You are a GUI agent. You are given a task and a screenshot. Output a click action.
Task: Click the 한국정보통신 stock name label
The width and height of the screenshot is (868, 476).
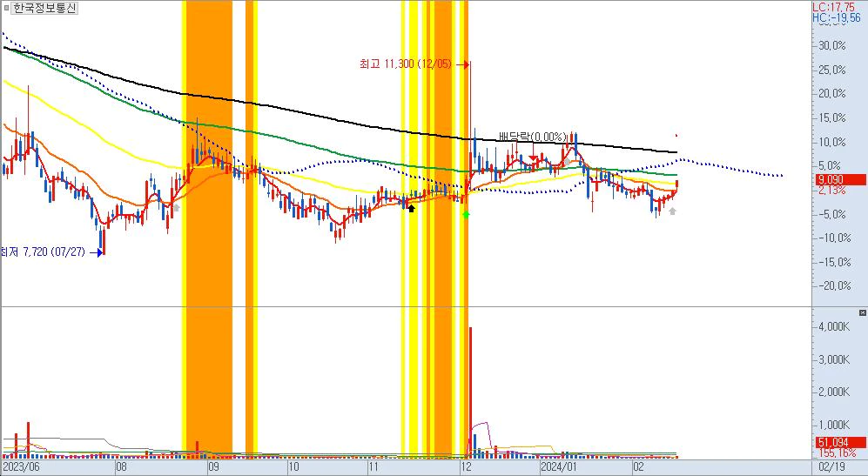click(45, 9)
